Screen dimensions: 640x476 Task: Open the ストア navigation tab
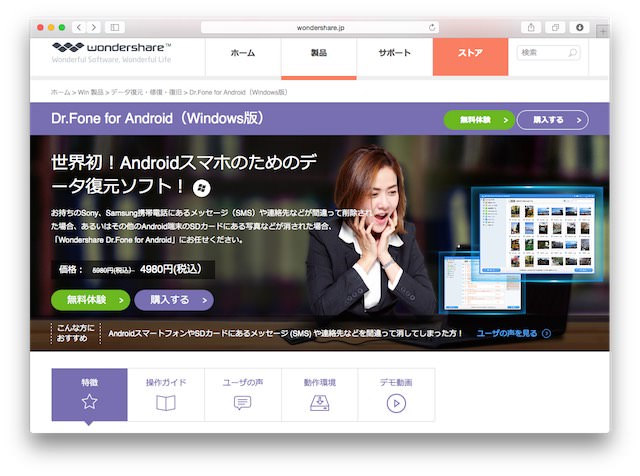click(x=470, y=57)
